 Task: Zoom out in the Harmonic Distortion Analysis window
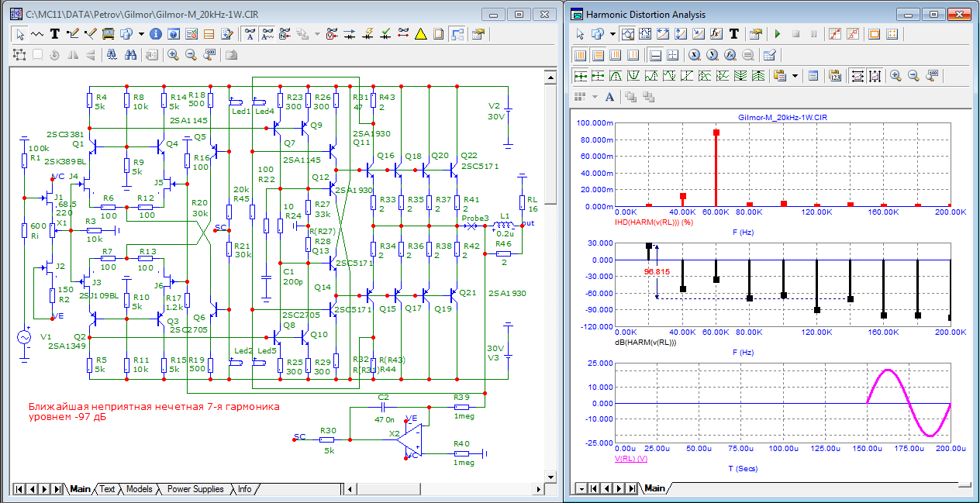[x=913, y=76]
